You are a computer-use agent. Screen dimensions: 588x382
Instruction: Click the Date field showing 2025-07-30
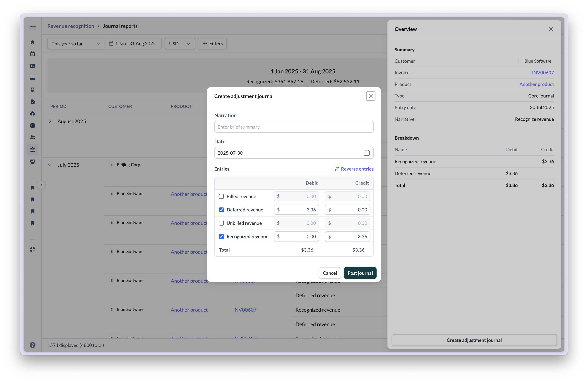click(x=294, y=153)
